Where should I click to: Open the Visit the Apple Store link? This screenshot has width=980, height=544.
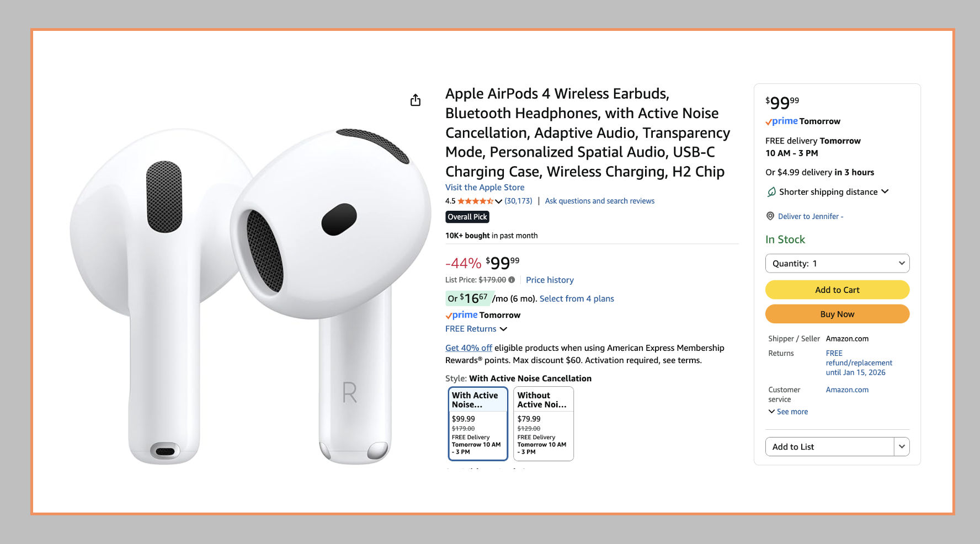484,187
